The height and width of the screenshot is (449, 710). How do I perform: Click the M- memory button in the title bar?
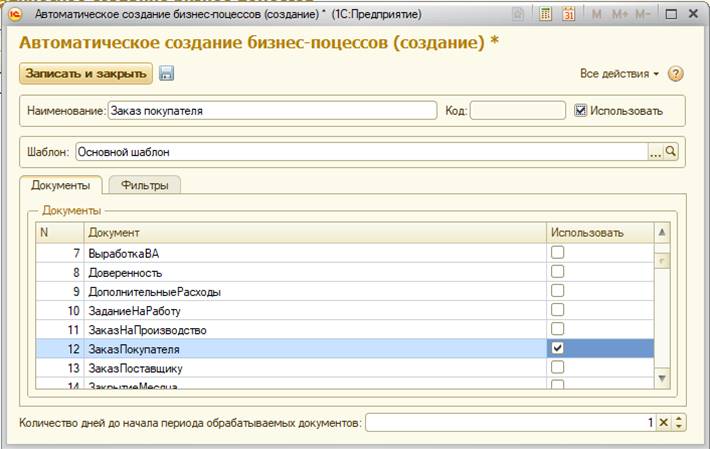643,14
